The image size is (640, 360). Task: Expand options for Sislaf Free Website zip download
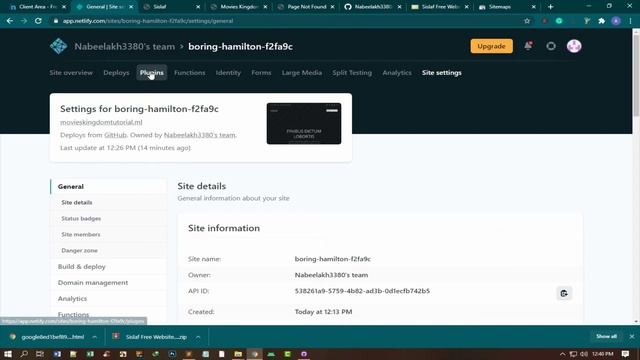(198, 337)
